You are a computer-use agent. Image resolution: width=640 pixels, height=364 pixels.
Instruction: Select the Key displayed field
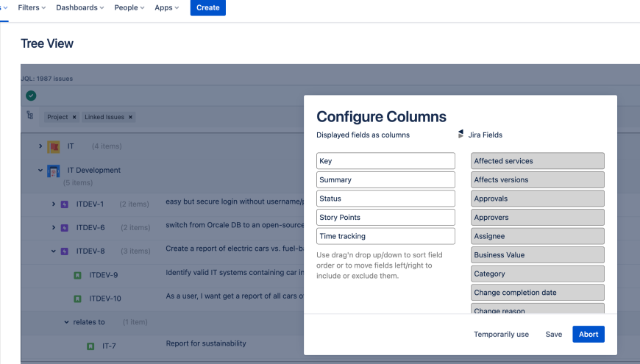coord(385,161)
